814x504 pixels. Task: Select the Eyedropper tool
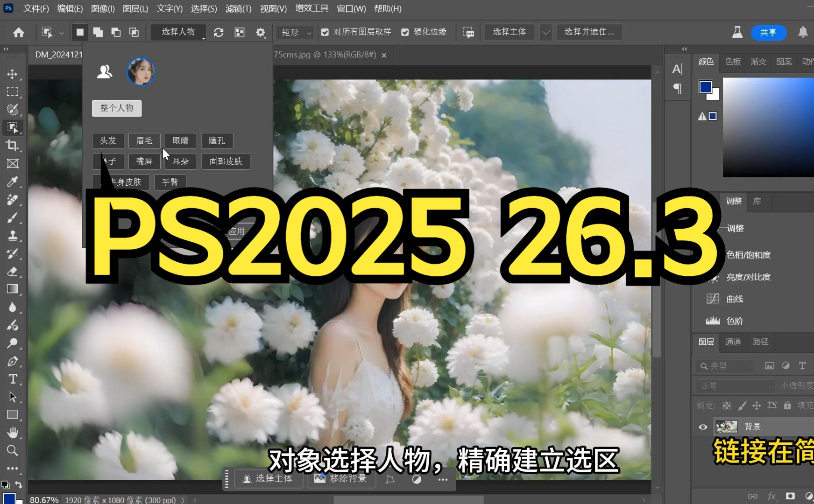[x=13, y=182]
